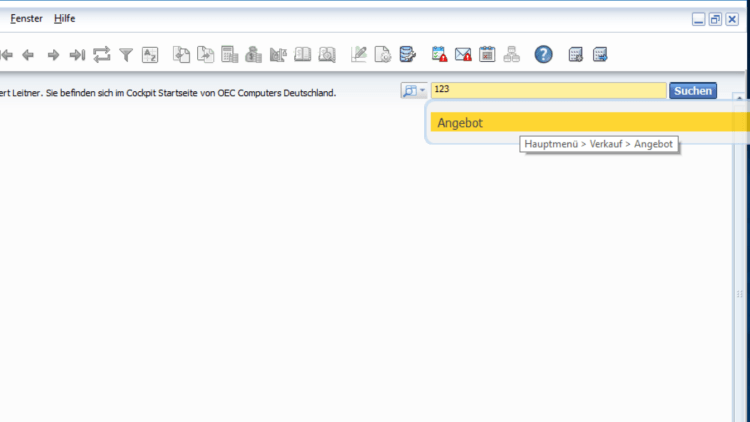Open the calendar icon in toolbar

click(487, 55)
